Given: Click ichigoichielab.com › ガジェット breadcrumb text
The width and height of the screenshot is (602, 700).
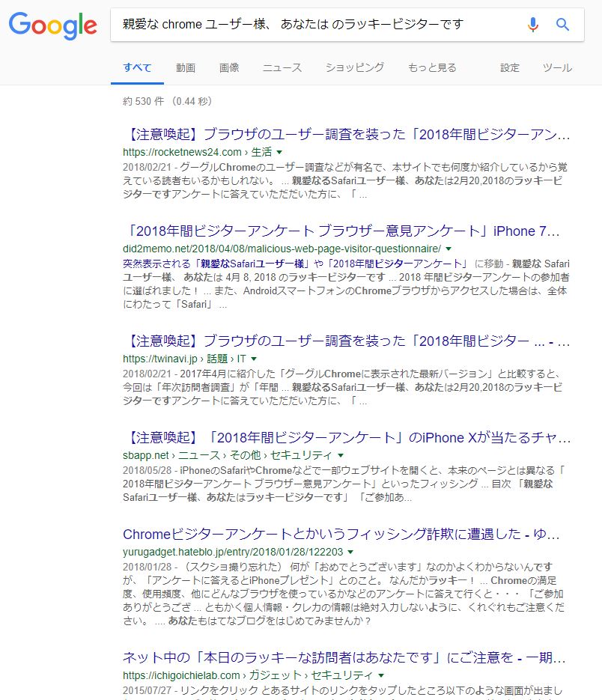Looking at the screenshot, I should 247,675.
